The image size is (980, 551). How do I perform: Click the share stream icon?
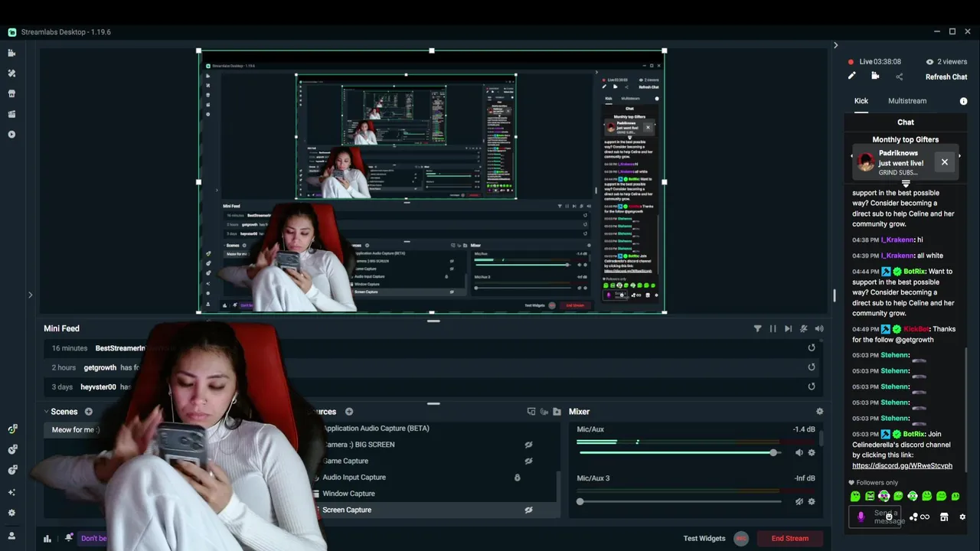point(899,77)
